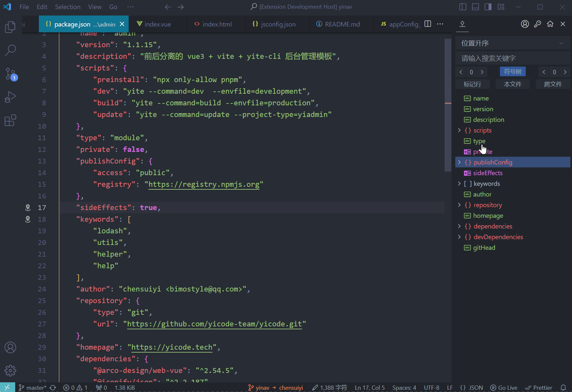Open the Extensions view icon
Screen dimensions: 572x392
pyautogui.click(x=10, y=120)
